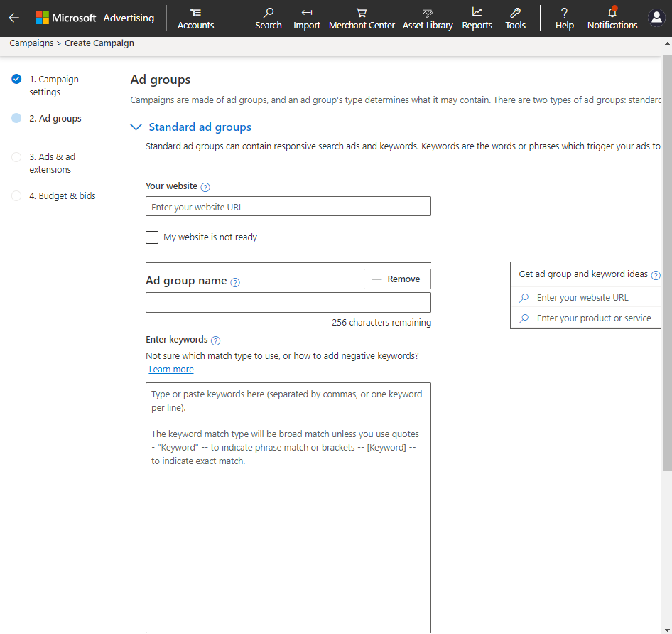This screenshot has height=634, width=672.
Task: Open the Asset Library
Action: click(x=428, y=18)
